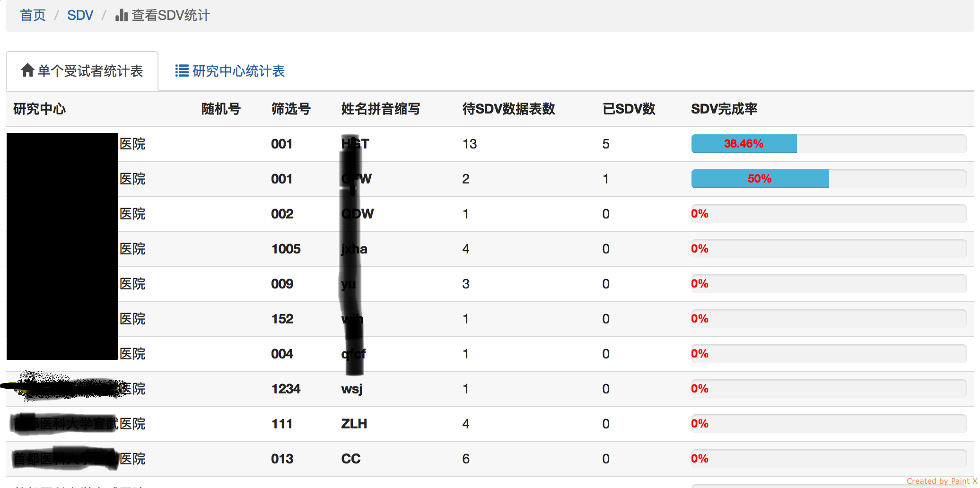Click the 首页 breadcrumb link
980x488 pixels.
pyautogui.click(x=33, y=16)
